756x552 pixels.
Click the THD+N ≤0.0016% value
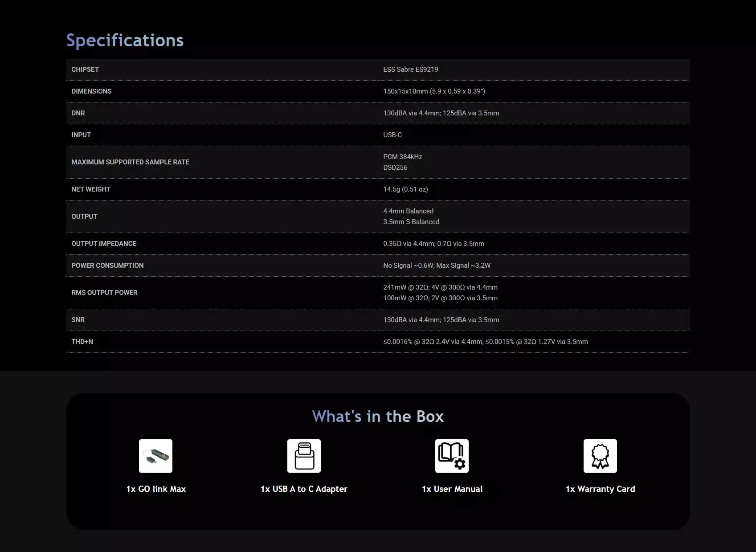tap(486, 342)
